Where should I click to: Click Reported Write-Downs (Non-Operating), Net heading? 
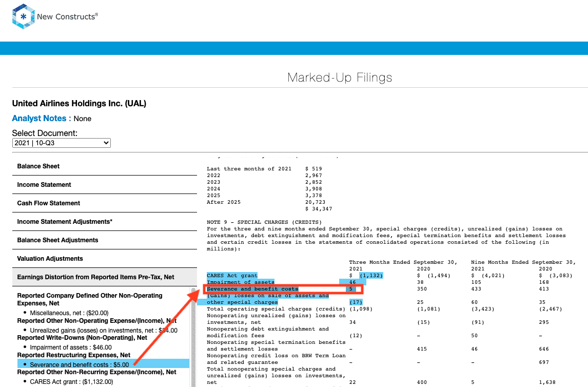point(82,338)
